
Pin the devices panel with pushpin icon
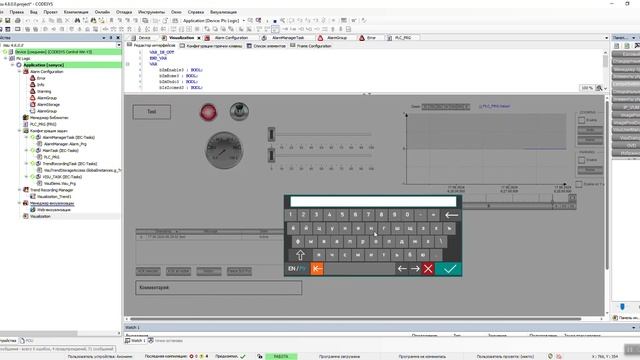(x=111, y=38)
